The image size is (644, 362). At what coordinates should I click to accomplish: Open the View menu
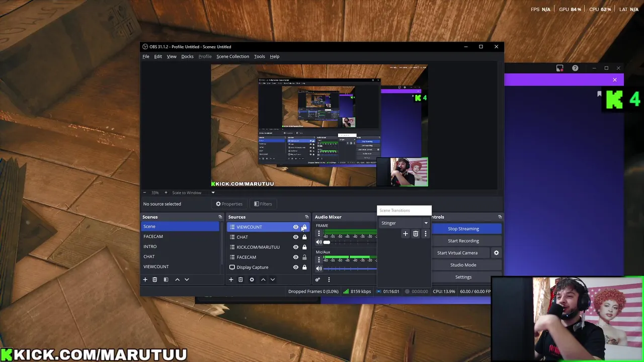(x=172, y=56)
